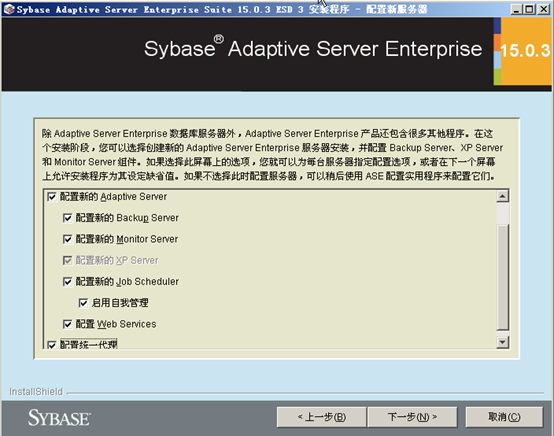This screenshot has width=554, height=436.
Task: Disable the 启用自我管理 checkbox
Action: point(83,303)
